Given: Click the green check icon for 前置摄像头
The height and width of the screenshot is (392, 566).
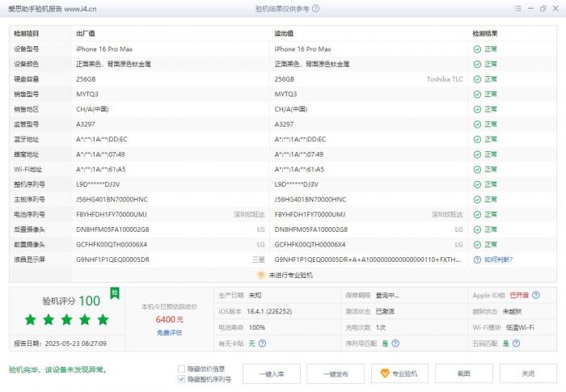Looking at the screenshot, I should coord(477,245).
